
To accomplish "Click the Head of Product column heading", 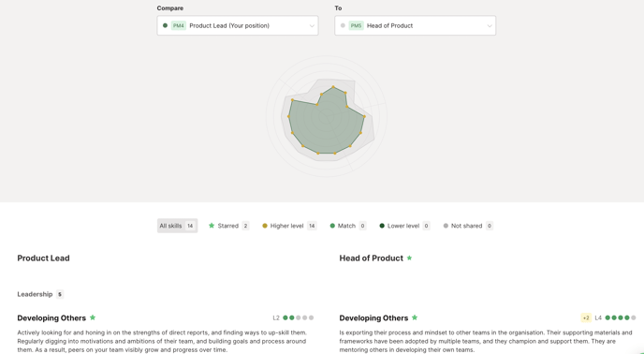I will pos(372,258).
